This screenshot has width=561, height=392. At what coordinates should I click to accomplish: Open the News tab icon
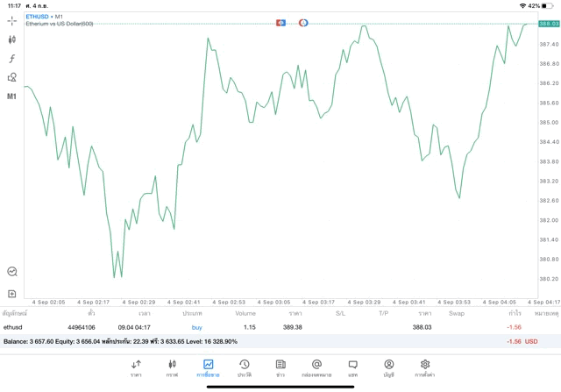(x=280, y=367)
